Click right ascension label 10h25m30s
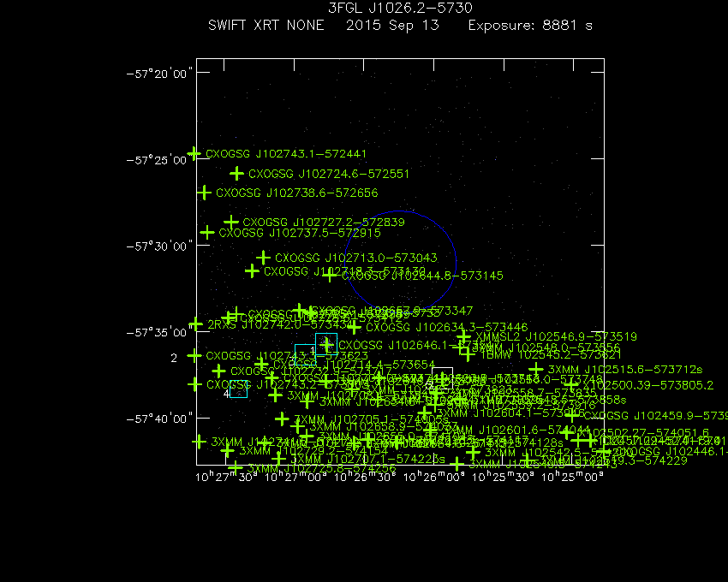This screenshot has height=582, width=728. click(x=504, y=477)
